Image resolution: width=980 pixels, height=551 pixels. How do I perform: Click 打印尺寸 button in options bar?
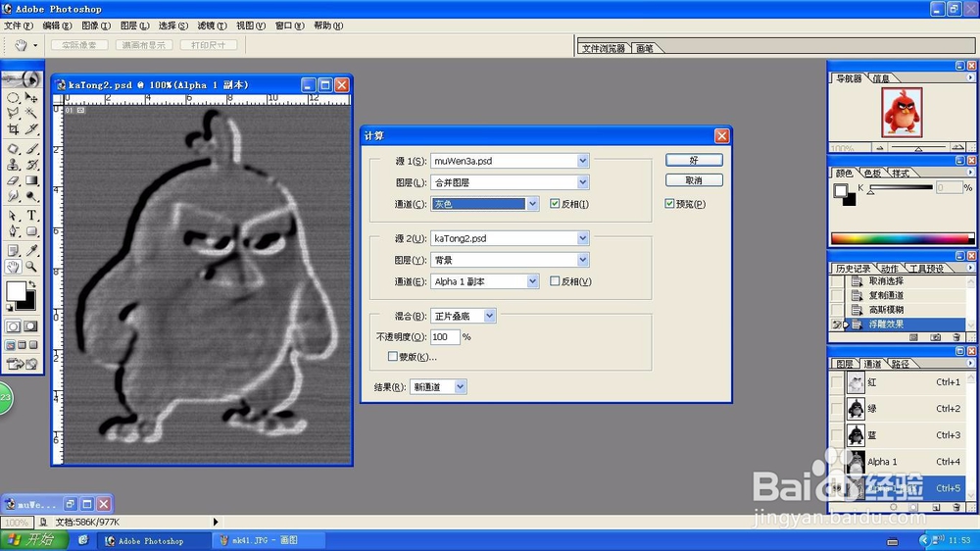point(209,45)
